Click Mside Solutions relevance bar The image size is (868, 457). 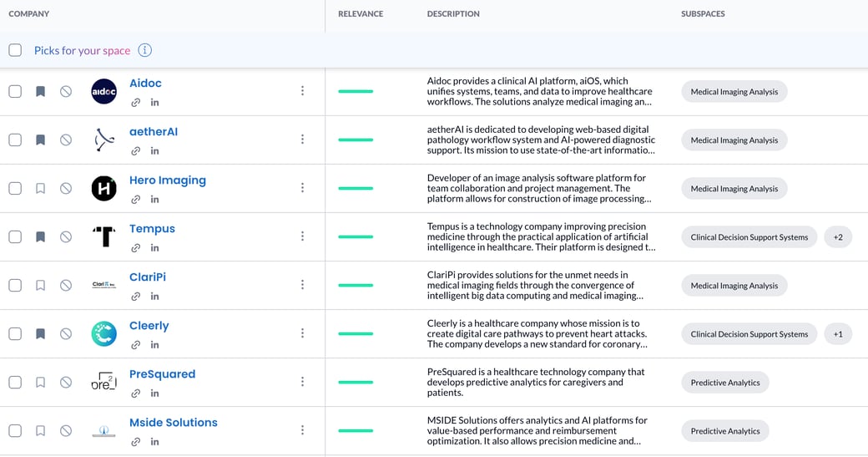(x=356, y=430)
